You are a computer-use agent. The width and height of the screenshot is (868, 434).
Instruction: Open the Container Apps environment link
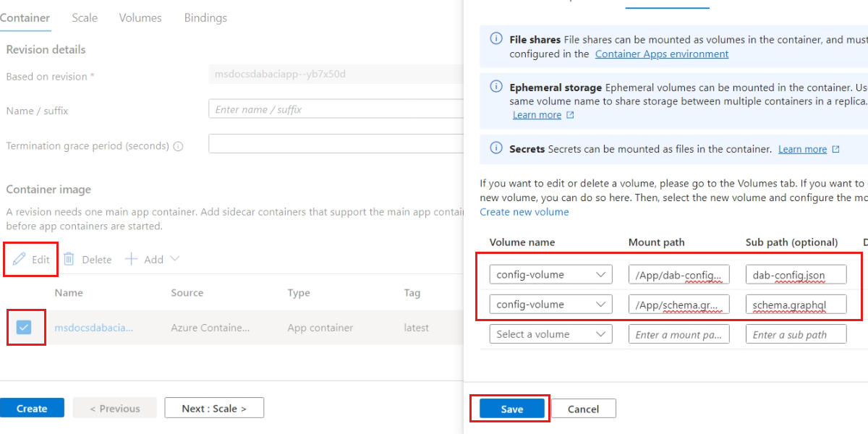pyautogui.click(x=661, y=54)
